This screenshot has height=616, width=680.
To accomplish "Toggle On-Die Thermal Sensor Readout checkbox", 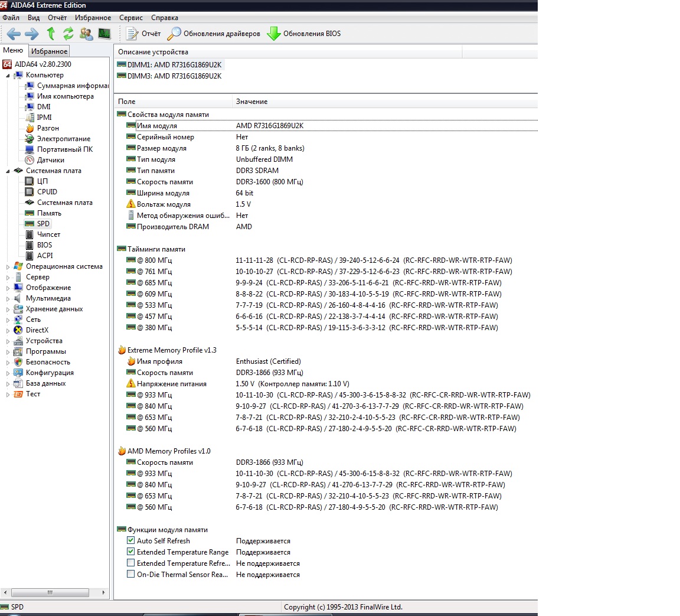I will pyautogui.click(x=130, y=574).
